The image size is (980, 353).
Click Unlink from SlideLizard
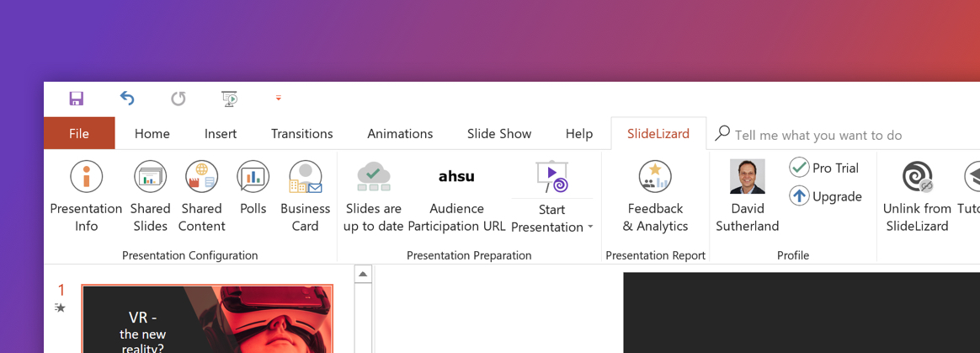[917, 197]
